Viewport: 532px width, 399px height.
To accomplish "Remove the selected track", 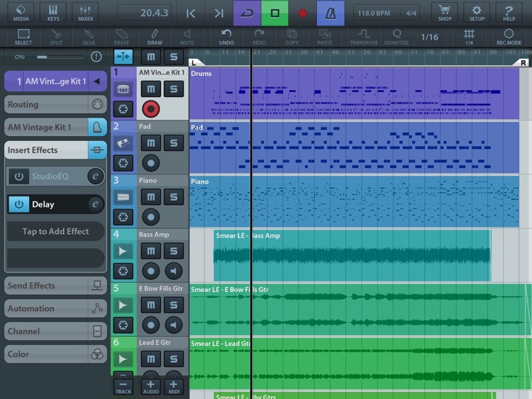I will [x=123, y=387].
